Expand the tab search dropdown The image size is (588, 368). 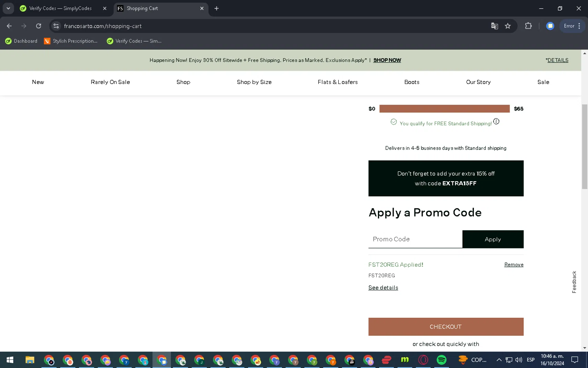(8, 8)
